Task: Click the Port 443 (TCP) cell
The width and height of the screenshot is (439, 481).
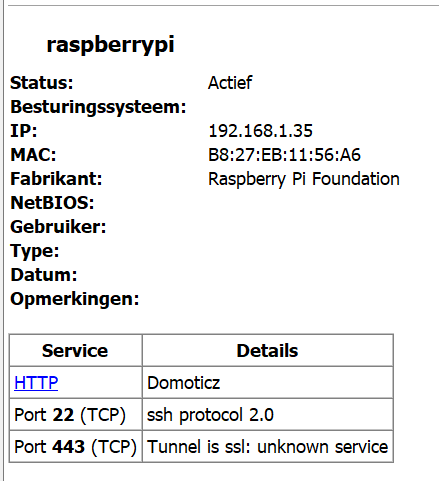Action: pos(75,447)
